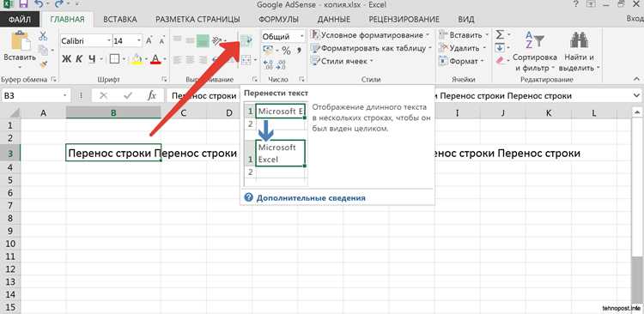Apply the red font color A

(155, 60)
